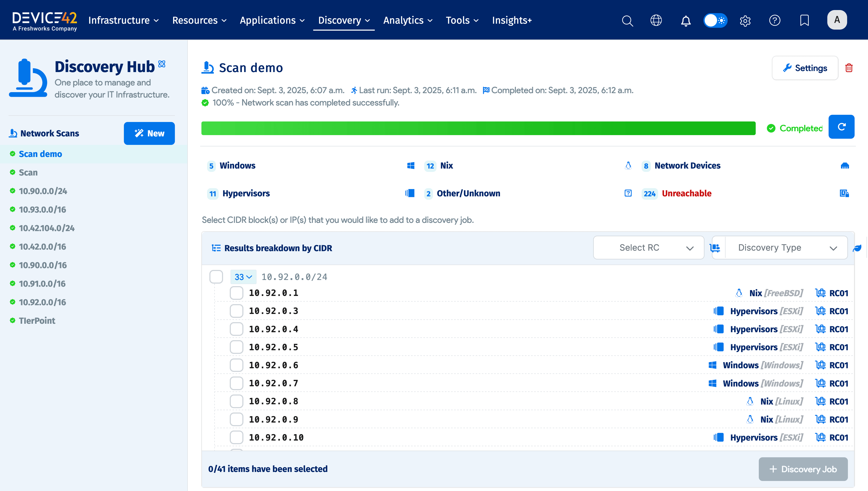Open the Infrastructure menu
Viewport: 868px width, 491px height.
tap(123, 20)
